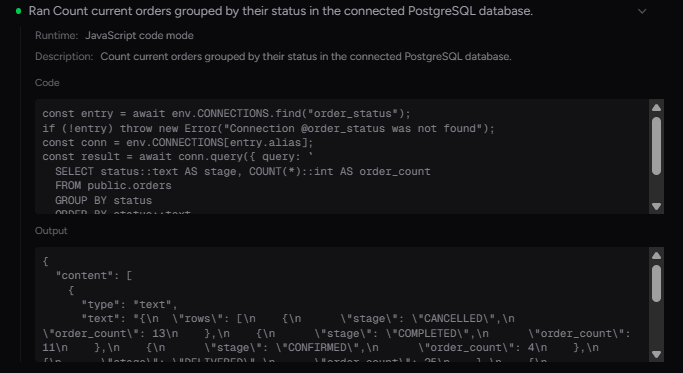Click the Code panel scroll-up arrow
This screenshot has width=683, height=373.
656,108
